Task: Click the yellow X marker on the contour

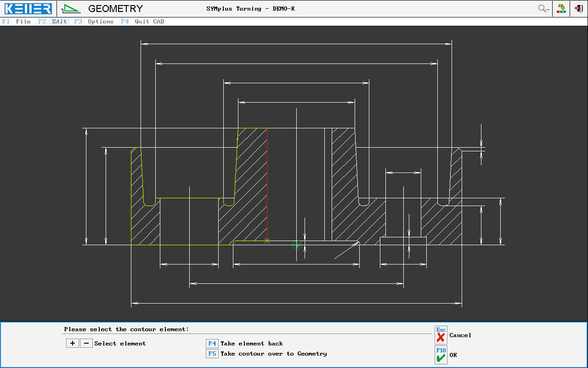Action: [267, 241]
